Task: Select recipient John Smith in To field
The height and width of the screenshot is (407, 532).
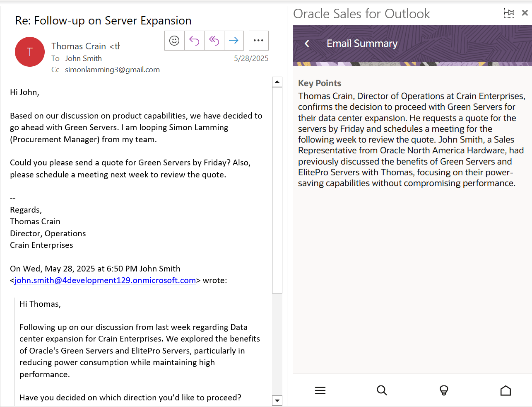Action: pos(83,58)
